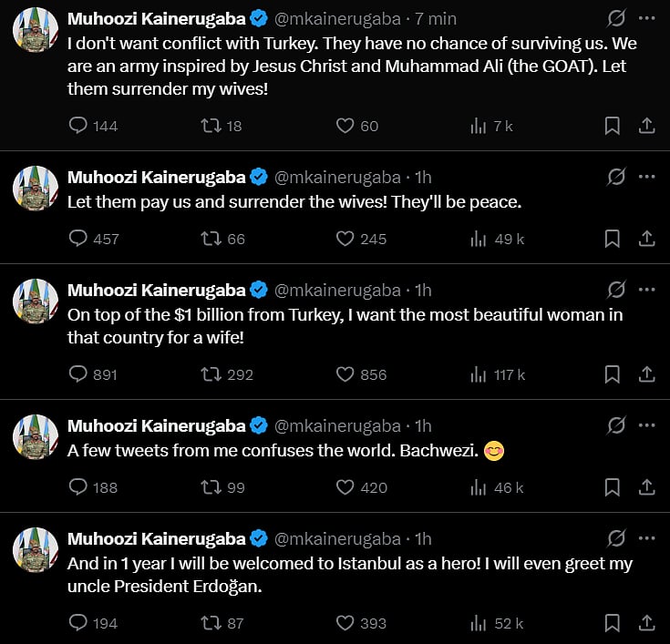Open the '7 min' timestamp of the first tweet
670x644 pixels.
point(436,19)
